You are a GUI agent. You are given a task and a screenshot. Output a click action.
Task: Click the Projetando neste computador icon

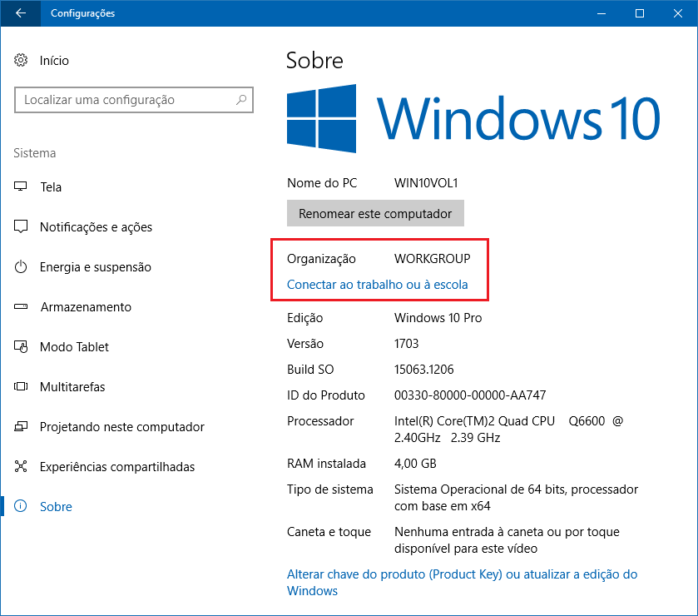(21, 426)
